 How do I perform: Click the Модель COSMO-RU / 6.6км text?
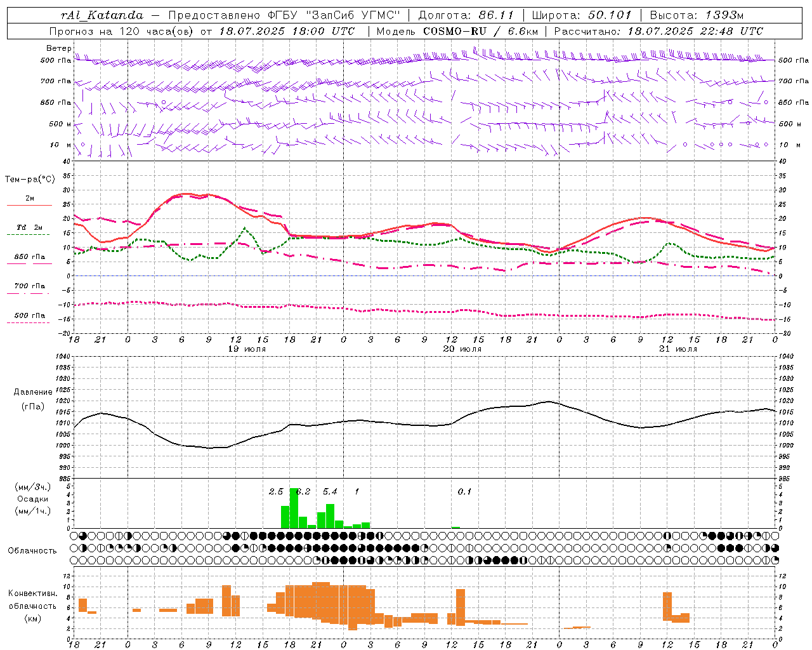(457, 31)
